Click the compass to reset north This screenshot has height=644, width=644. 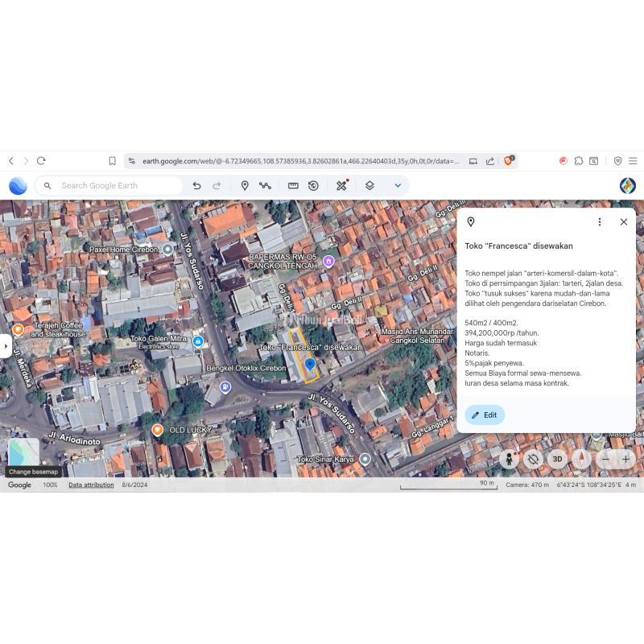(581, 459)
